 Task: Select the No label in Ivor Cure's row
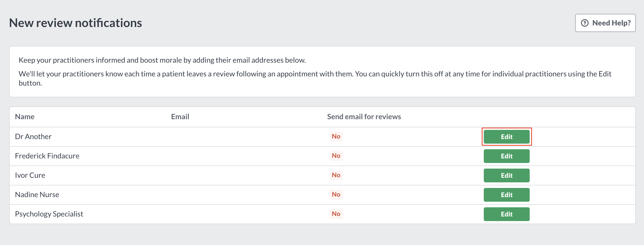[336, 175]
